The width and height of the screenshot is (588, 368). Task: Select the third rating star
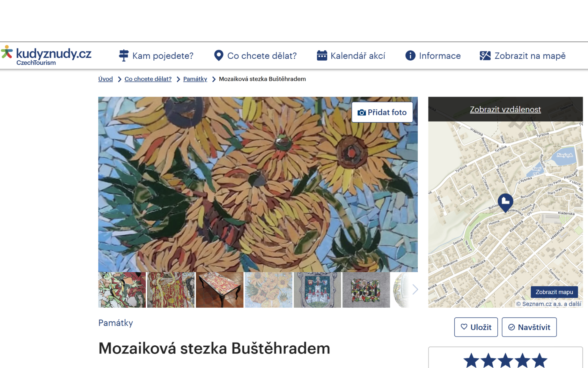coord(505,360)
